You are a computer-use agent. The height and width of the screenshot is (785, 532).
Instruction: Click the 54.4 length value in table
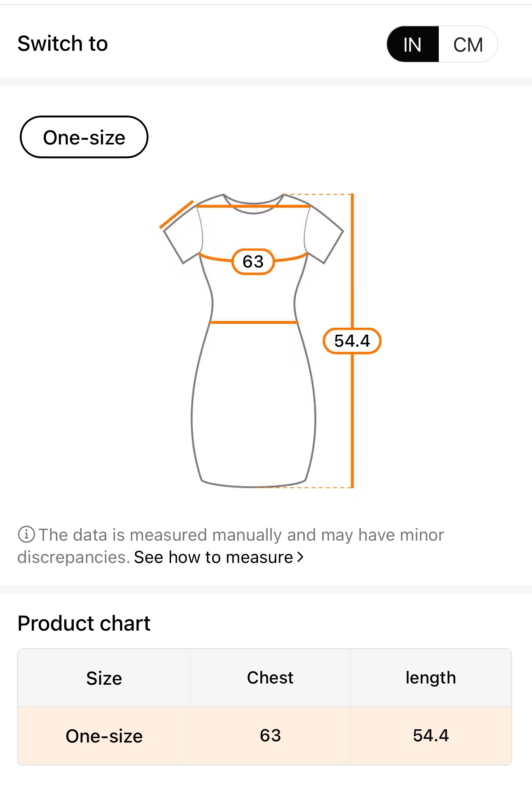(x=431, y=735)
